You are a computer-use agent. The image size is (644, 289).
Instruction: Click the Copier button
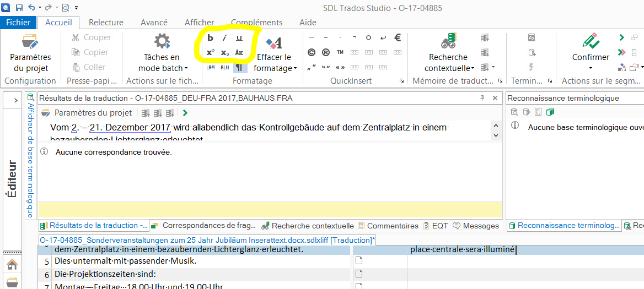coord(89,52)
